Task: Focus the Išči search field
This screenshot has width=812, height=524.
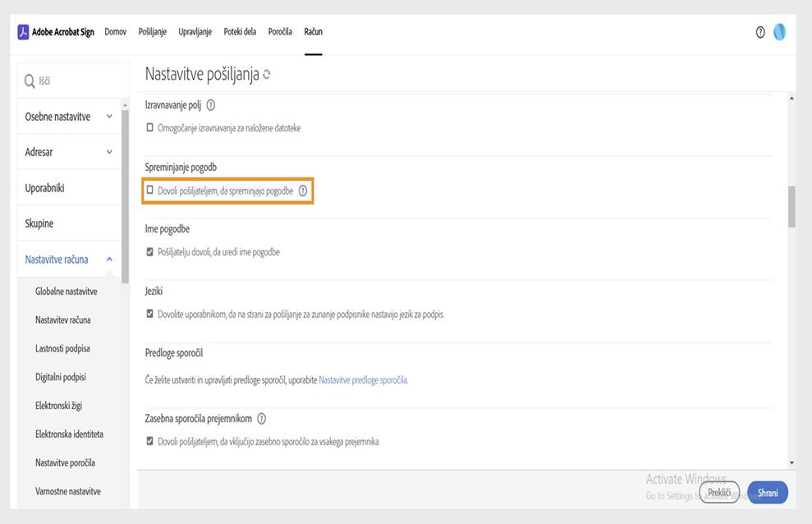Action: pyautogui.click(x=78, y=81)
